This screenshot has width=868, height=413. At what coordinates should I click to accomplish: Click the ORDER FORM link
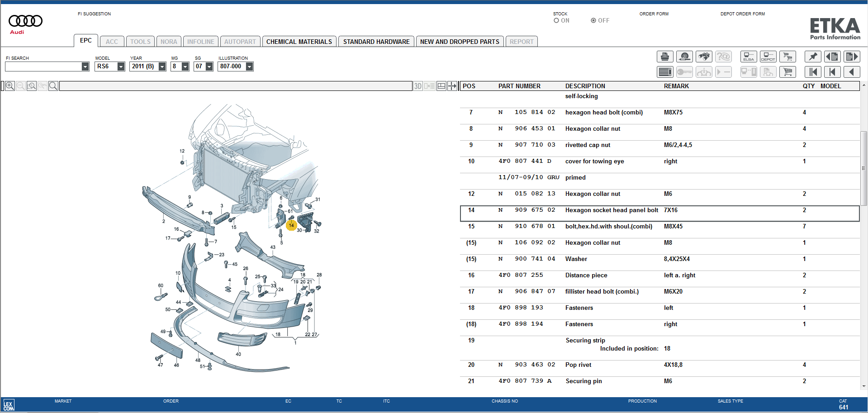[x=654, y=14]
